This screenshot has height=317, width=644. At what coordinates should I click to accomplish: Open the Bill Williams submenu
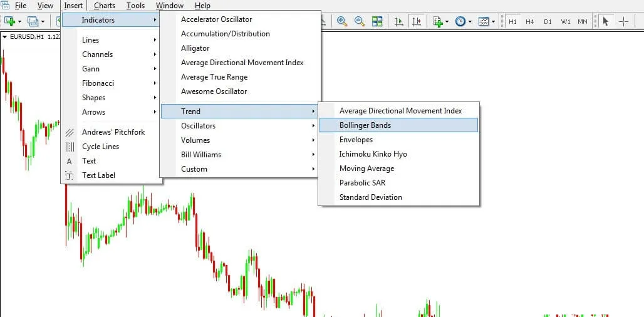point(240,154)
